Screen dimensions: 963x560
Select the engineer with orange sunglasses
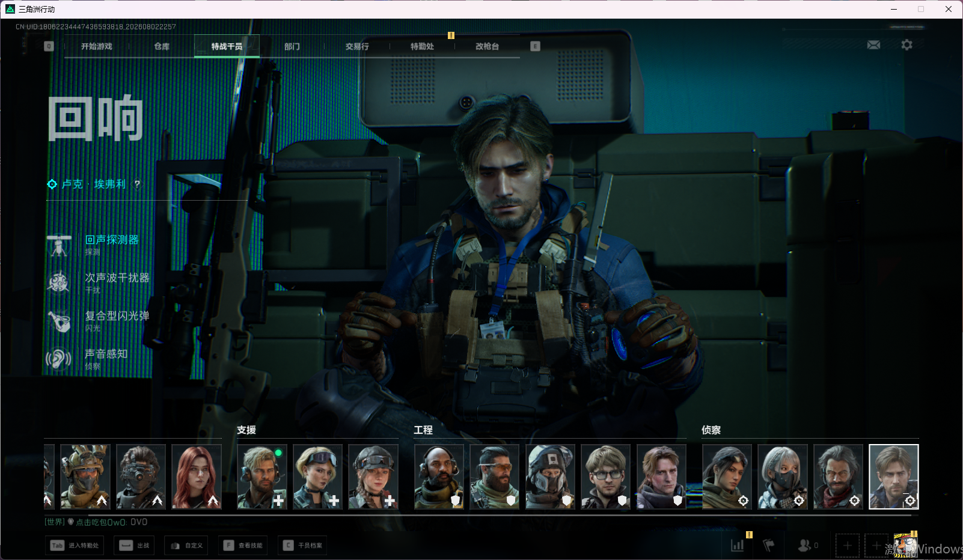[x=495, y=477]
